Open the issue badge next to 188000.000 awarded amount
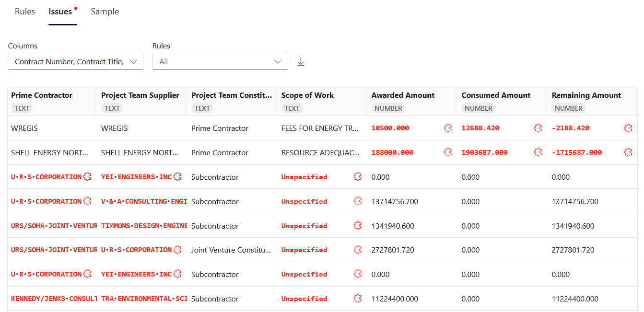The width and height of the screenshot is (644, 312). (447, 152)
